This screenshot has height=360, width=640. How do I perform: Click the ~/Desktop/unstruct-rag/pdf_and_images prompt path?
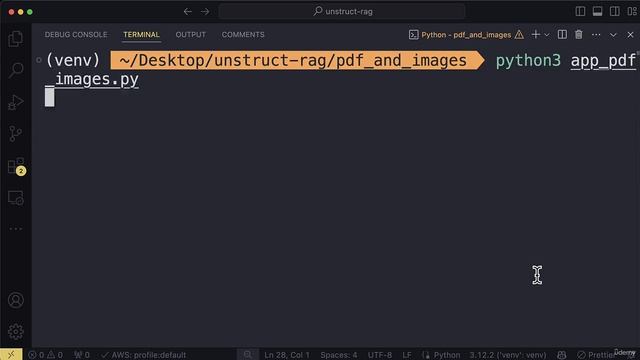tap(293, 60)
